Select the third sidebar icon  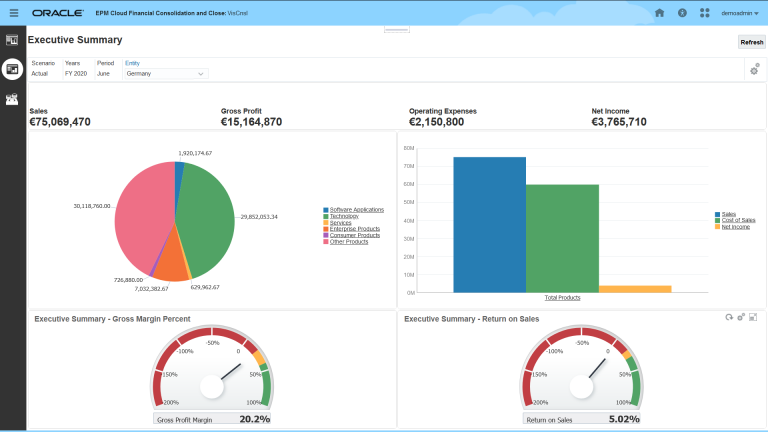[x=12, y=99]
